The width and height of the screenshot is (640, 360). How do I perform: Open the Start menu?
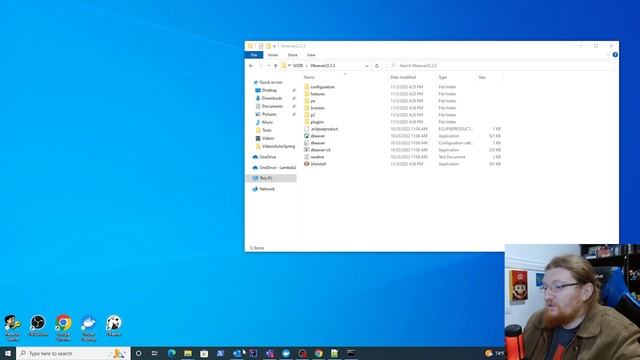tap(8, 353)
